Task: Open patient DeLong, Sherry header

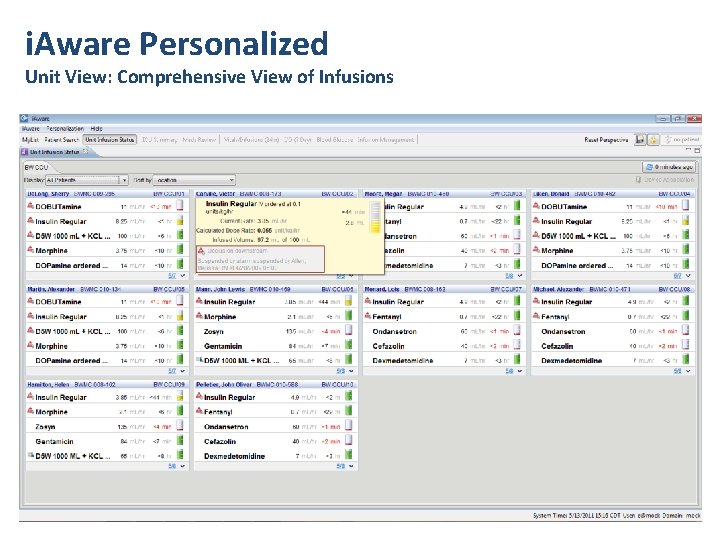Action: pyautogui.click(x=106, y=194)
